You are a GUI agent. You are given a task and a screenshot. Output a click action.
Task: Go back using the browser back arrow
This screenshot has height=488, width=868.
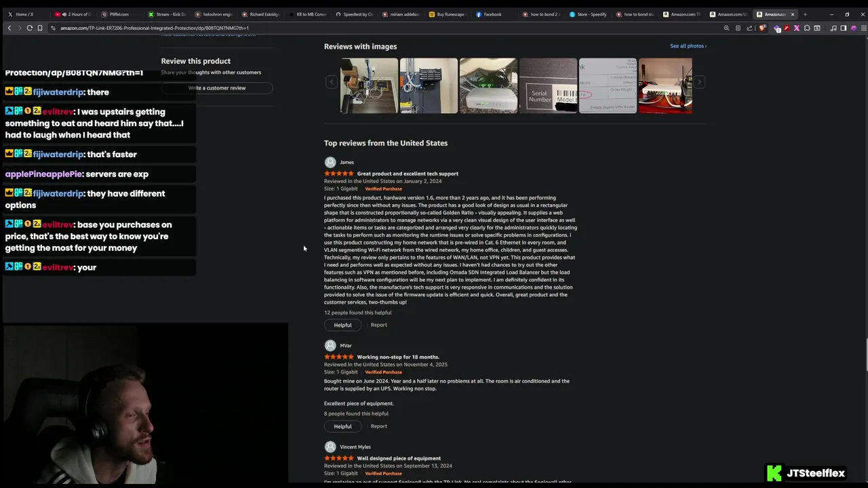(9, 28)
